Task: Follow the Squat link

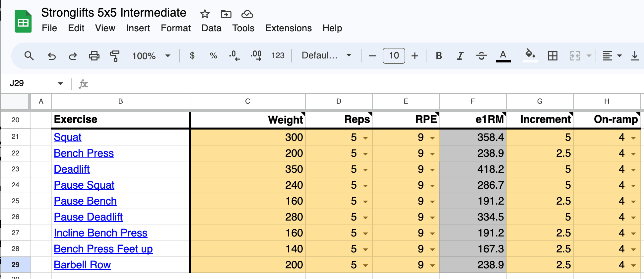Action: (x=68, y=137)
